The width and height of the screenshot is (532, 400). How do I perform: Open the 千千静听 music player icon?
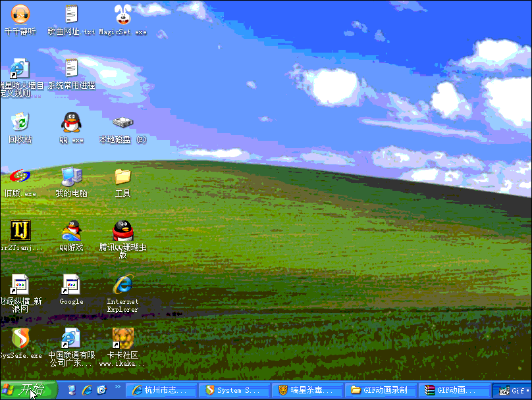[x=20, y=14]
